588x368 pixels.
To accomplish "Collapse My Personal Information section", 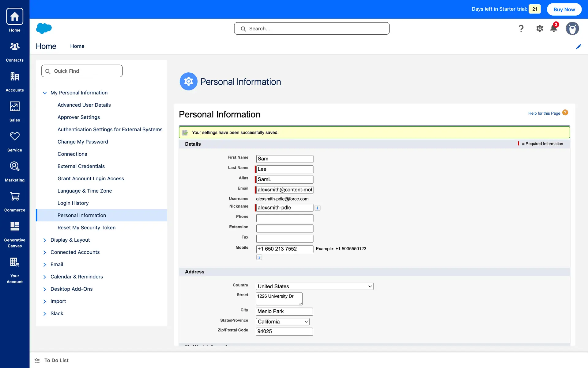I will click(x=45, y=93).
